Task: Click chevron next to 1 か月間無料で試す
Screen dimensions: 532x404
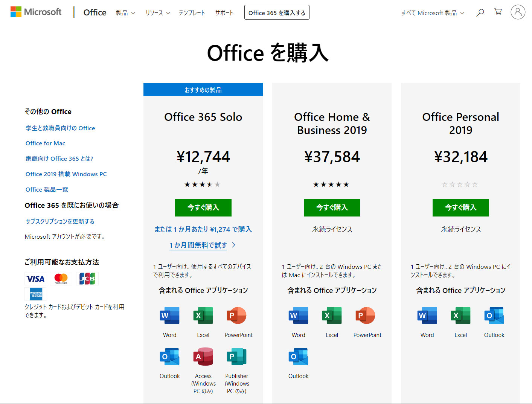Action: (x=234, y=245)
